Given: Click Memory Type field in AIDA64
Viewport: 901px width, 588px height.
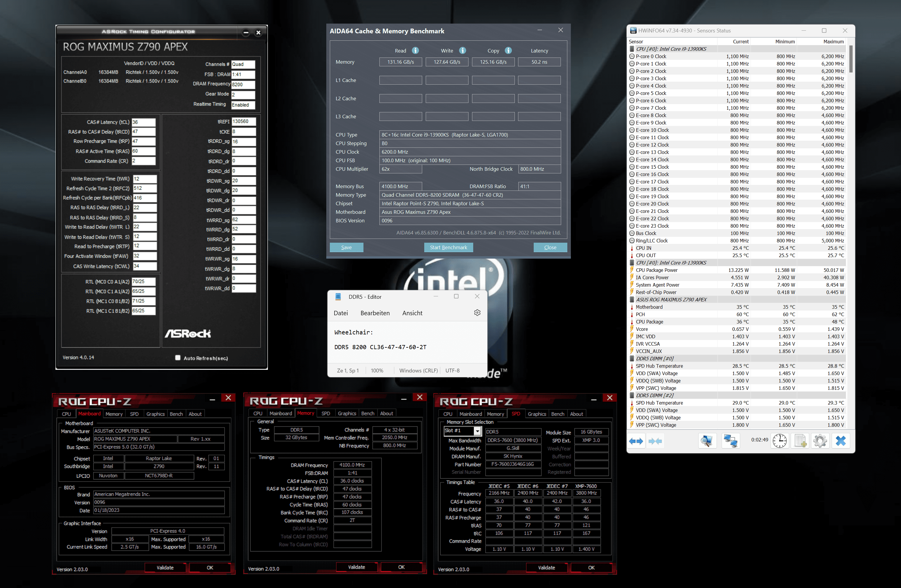Looking at the screenshot, I should [x=470, y=195].
